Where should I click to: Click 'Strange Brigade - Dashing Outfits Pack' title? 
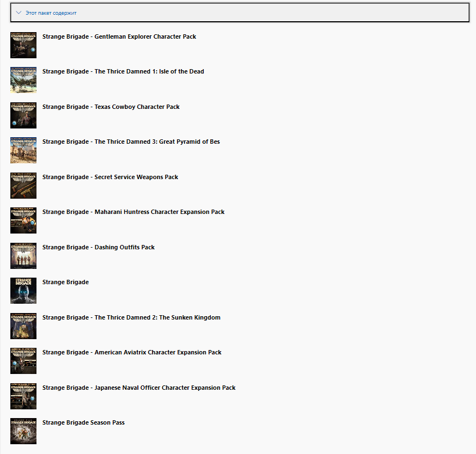[x=99, y=247]
